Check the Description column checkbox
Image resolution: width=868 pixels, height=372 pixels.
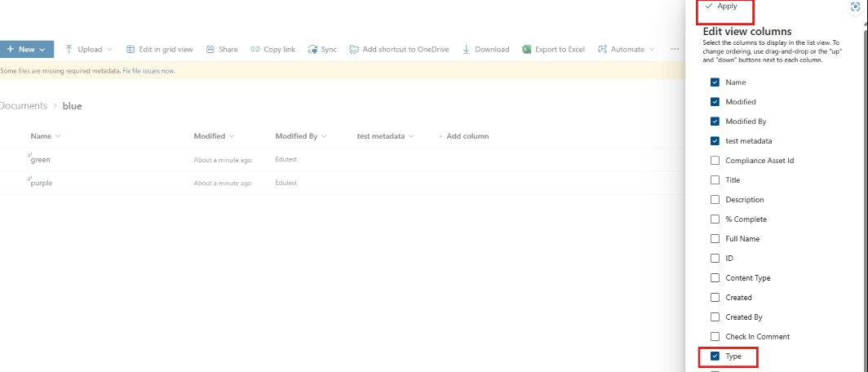coord(715,200)
